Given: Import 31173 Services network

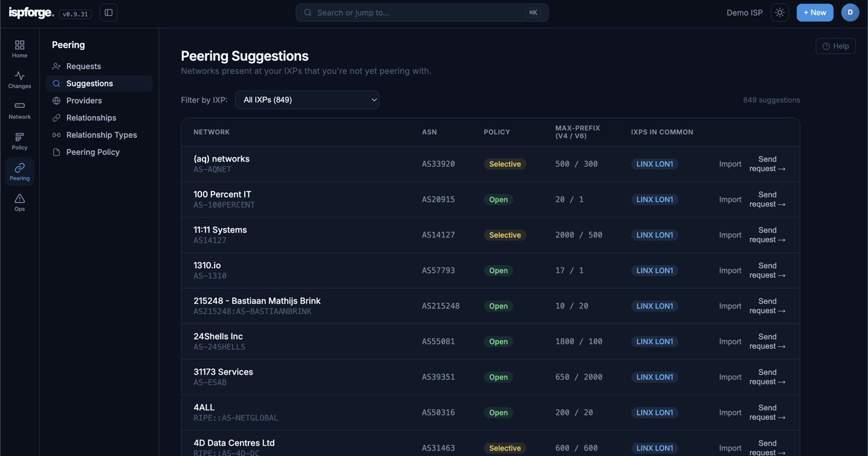Looking at the screenshot, I should tap(730, 377).
